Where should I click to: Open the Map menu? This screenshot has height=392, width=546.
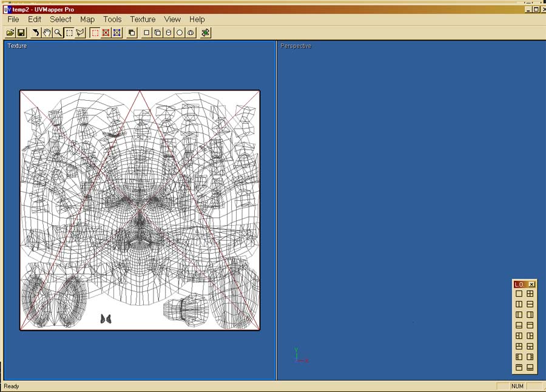tap(87, 19)
